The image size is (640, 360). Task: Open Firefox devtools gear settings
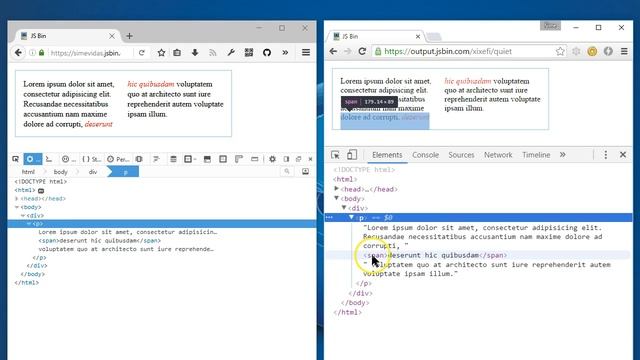click(272, 159)
